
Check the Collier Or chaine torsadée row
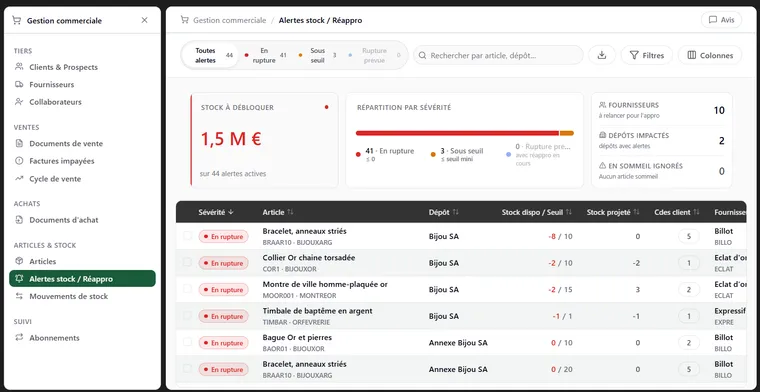[x=187, y=262]
